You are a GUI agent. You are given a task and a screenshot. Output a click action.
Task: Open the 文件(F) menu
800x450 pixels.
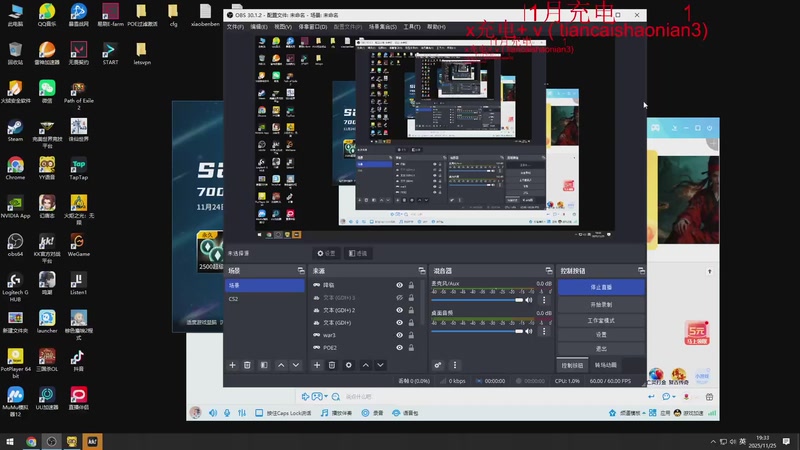pos(235,27)
